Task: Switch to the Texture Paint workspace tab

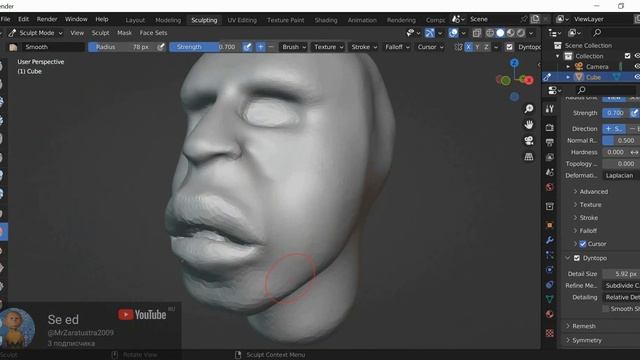Action: pyautogui.click(x=285, y=20)
